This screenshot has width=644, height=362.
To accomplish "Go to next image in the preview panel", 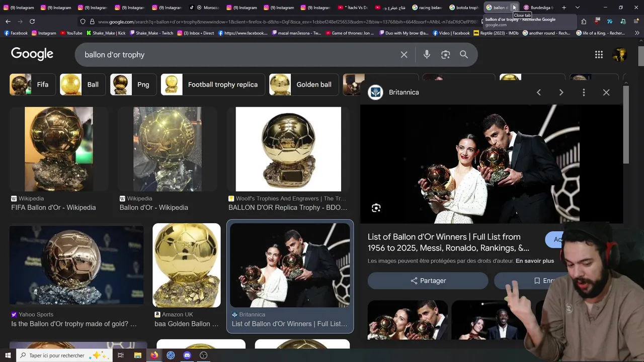I will point(561,93).
